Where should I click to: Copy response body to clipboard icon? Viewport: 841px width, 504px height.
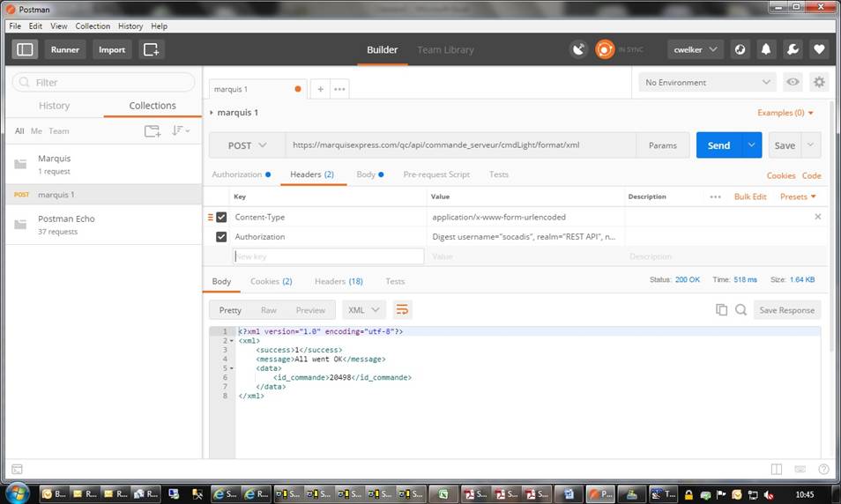(x=721, y=310)
